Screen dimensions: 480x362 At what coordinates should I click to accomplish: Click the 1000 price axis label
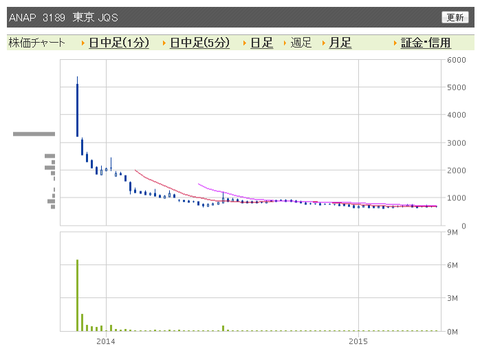456,198
